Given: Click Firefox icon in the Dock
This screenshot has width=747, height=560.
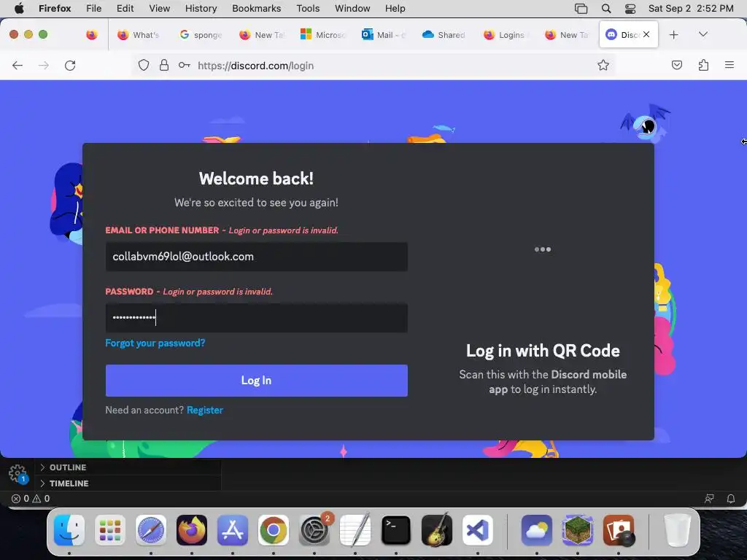Looking at the screenshot, I should [x=192, y=531].
